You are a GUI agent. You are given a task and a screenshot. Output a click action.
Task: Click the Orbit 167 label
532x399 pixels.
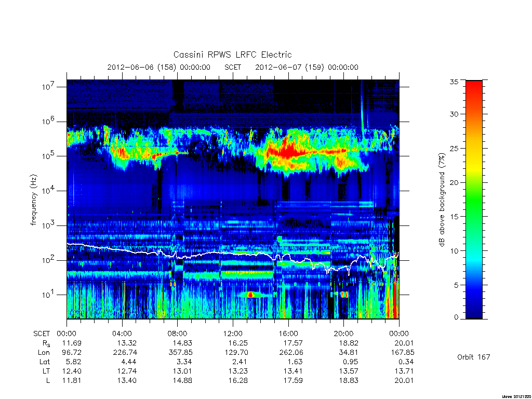(474, 357)
